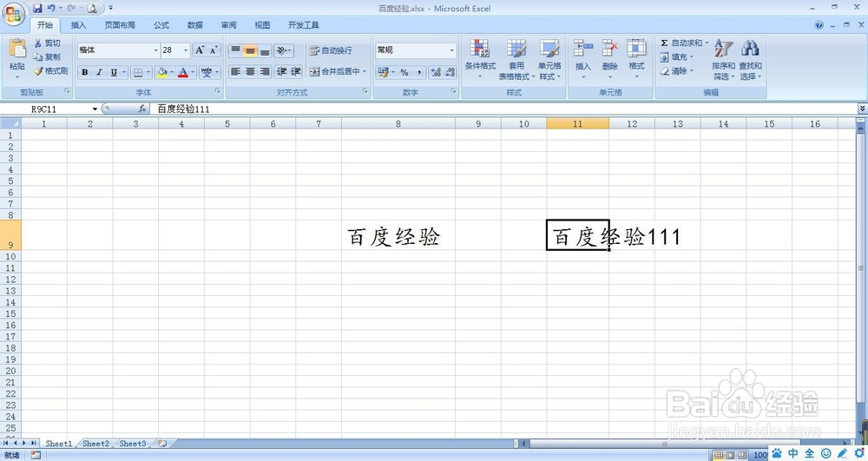Click the Office button logo
This screenshot has width=868, height=461.
[x=13, y=14]
